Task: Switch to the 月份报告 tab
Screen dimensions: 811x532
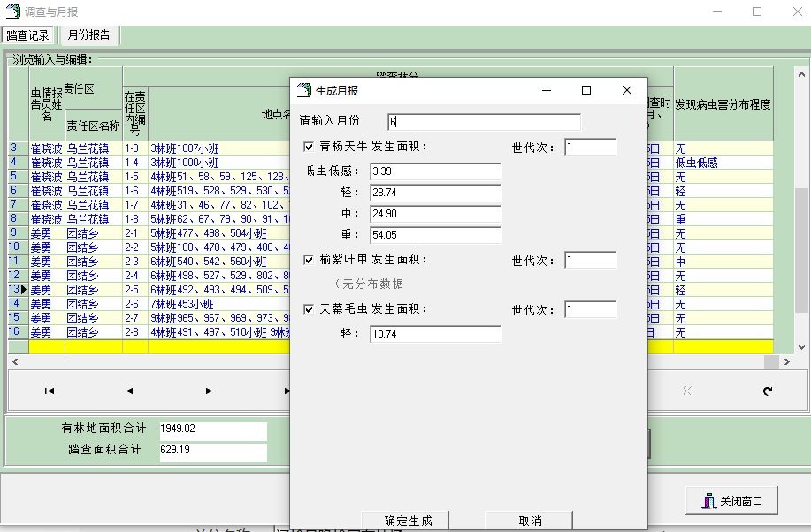Action: pos(89,34)
